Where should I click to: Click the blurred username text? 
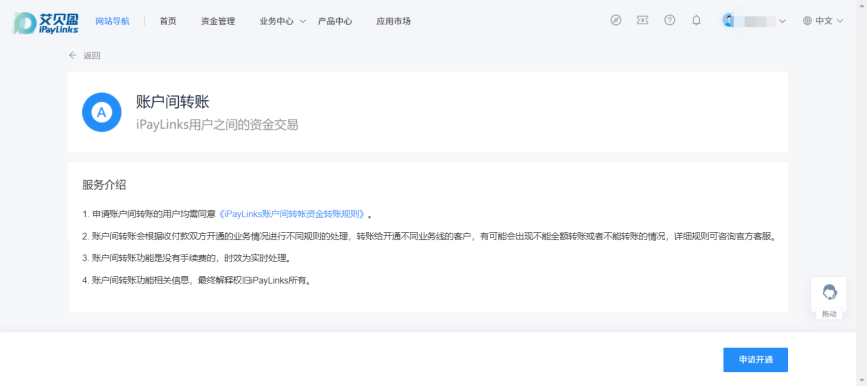click(x=755, y=21)
